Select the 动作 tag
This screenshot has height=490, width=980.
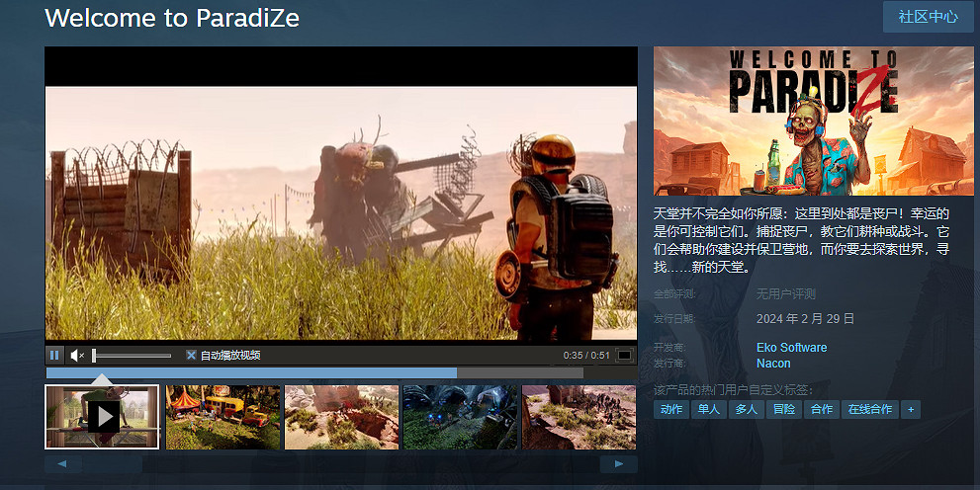pyautogui.click(x=671, y=409)
